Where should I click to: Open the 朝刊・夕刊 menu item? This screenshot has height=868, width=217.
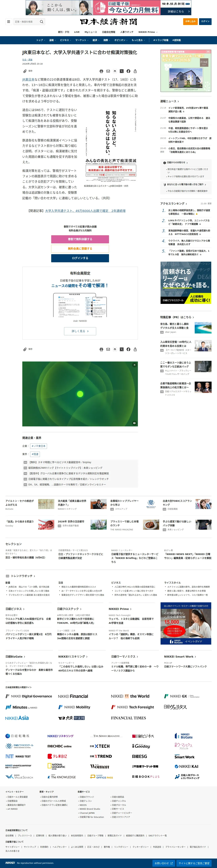(64, 32)
